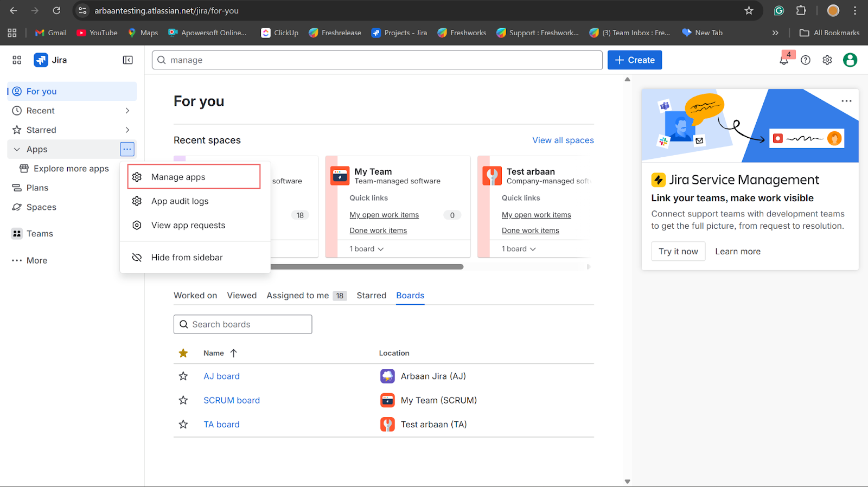This screenshot has height=487, width=868.
Task: Star the SCRUM board row
Action: pos(183,400)
